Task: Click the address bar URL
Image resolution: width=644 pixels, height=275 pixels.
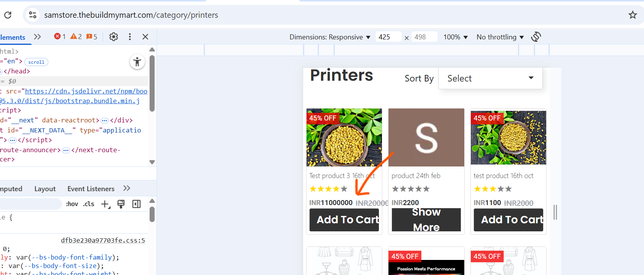Action: pos(131,15)
